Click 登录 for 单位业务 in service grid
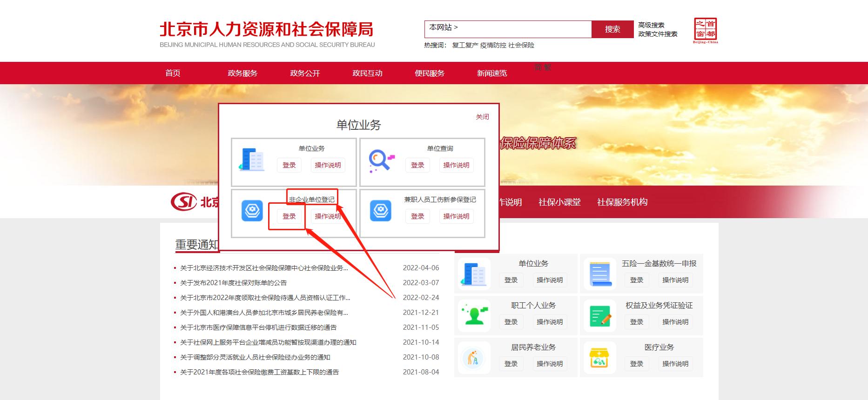Viewport: 868px width, 400px height. coord(511,280)
